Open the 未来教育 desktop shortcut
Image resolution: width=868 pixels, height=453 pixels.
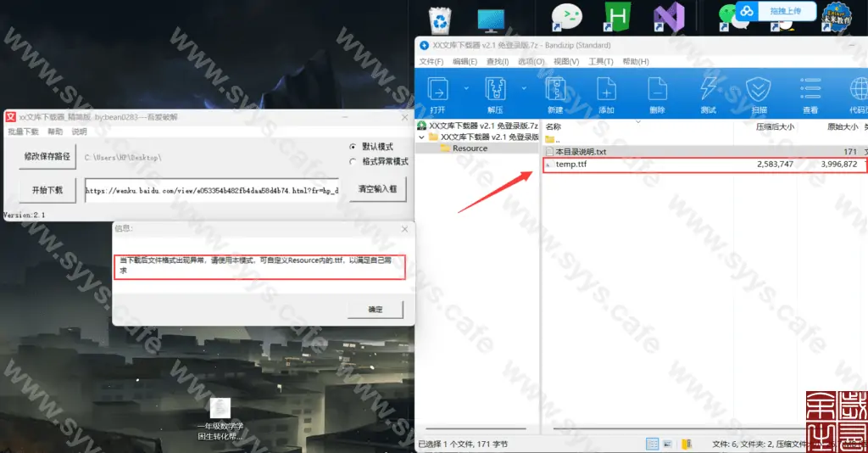click(836, 15)
